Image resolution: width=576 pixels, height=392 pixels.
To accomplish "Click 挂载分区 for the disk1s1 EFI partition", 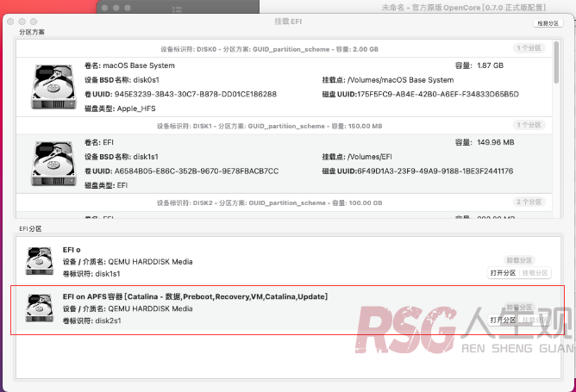I will (x=535, y=272).
